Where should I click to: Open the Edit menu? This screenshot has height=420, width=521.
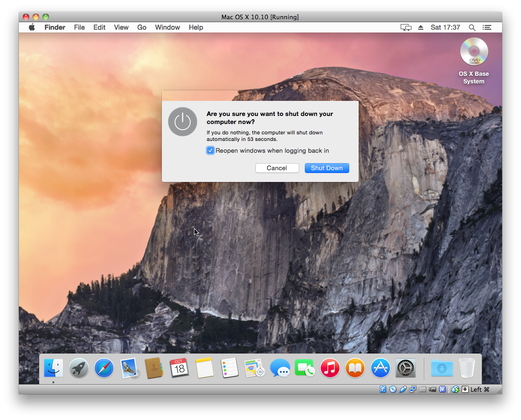coord(100,27)
